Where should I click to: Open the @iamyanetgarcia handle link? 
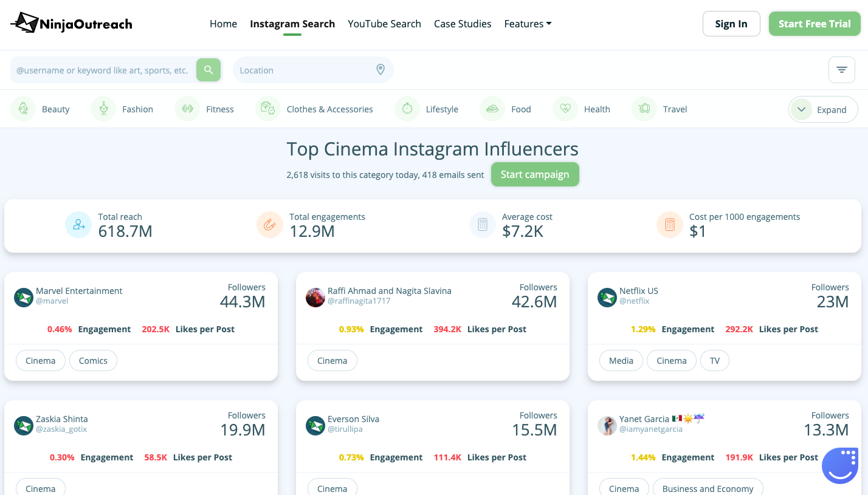pyautogui.click(x=651, y=429)
